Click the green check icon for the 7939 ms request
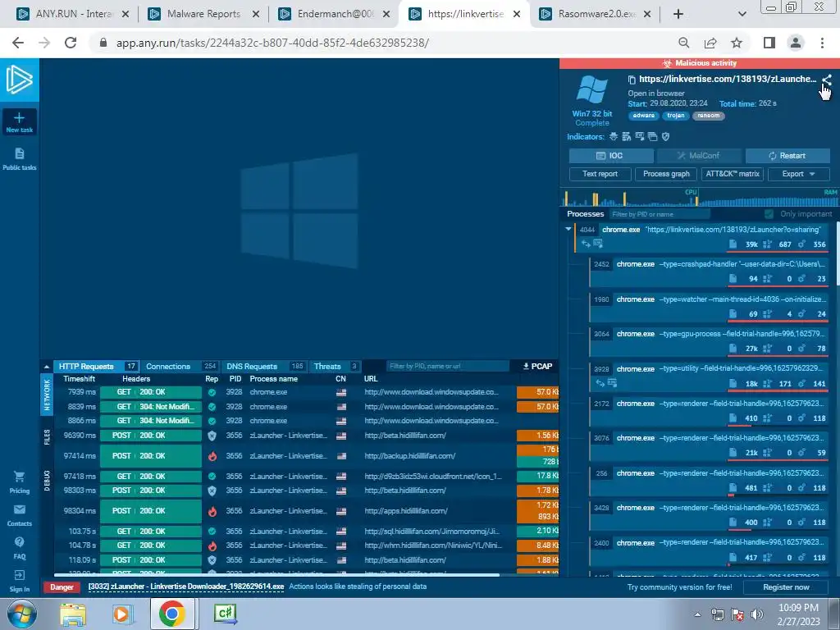Viewport: 840px width, 630px height. point(212,392)
